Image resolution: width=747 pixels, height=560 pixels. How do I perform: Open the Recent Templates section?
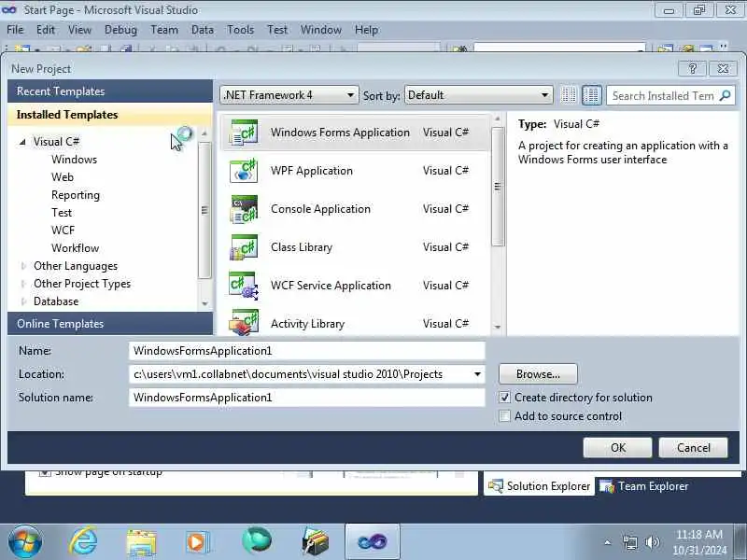click(110, 91)
